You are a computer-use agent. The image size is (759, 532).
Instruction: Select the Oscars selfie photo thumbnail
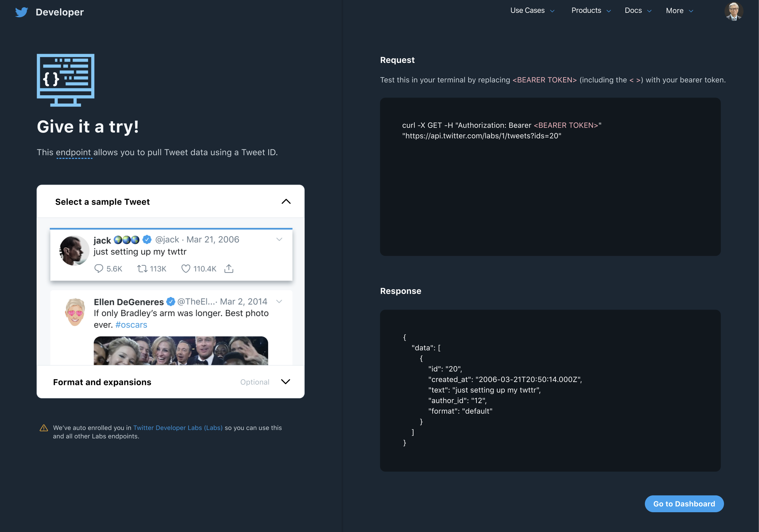(181, 351)
